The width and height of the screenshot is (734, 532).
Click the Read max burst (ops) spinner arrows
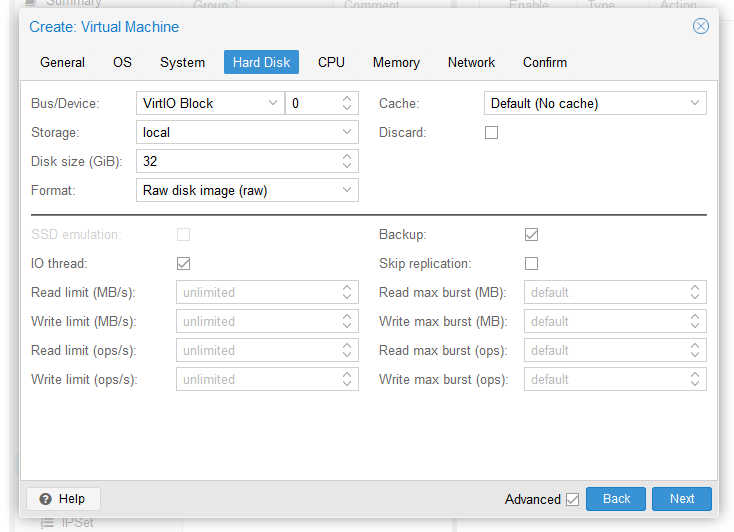(695, 351)
